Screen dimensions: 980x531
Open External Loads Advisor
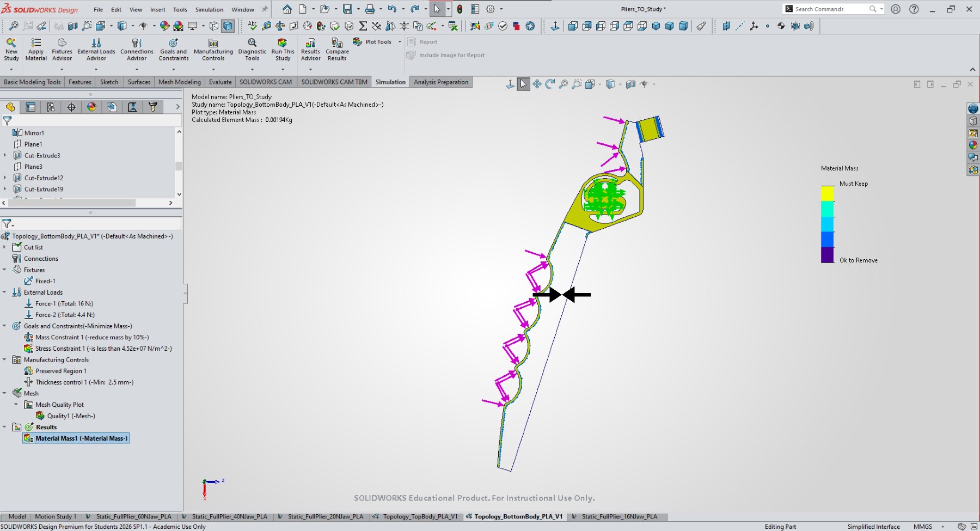(96, 49)
